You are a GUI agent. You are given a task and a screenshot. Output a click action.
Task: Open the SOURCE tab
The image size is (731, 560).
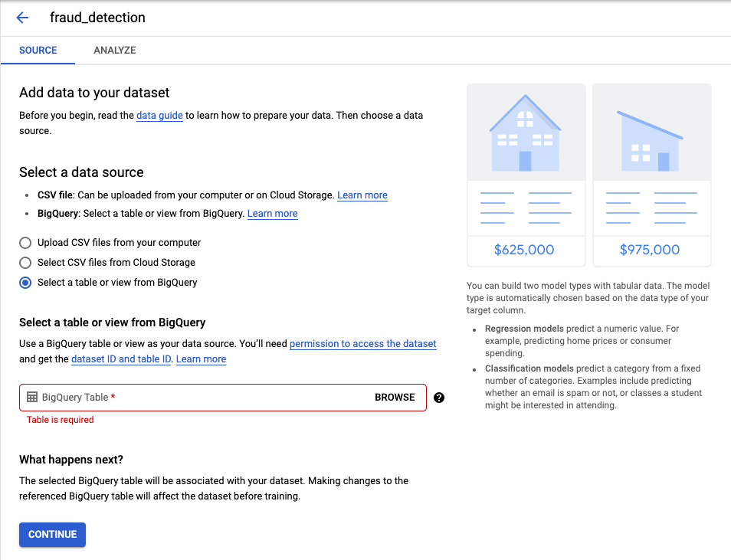38,51
